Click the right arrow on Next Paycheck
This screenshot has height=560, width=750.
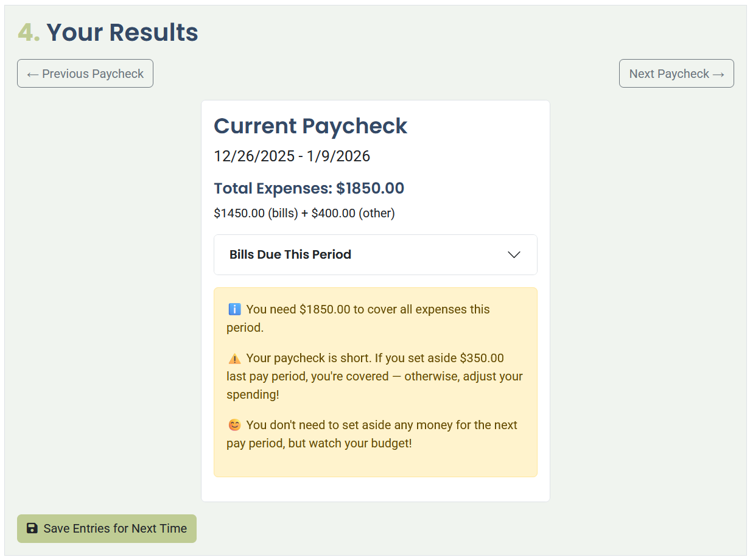point(717,73)
